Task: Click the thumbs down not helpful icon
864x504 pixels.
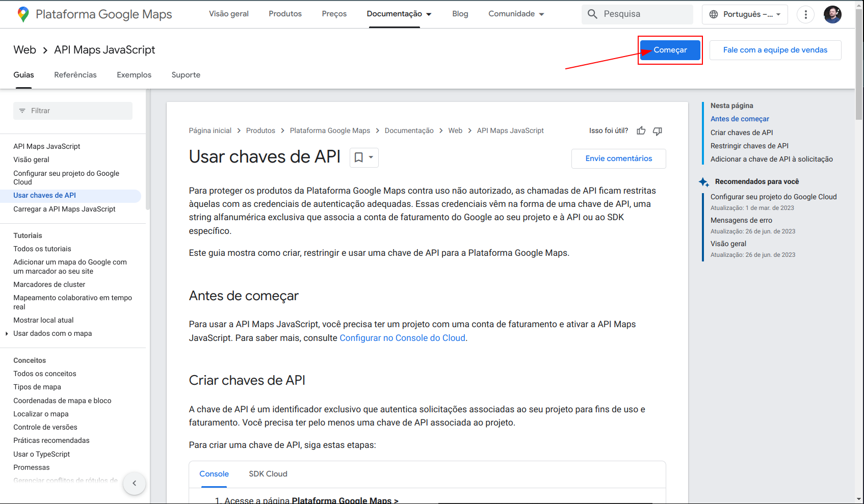Action: pyautogui.click(x=658, y=131)
